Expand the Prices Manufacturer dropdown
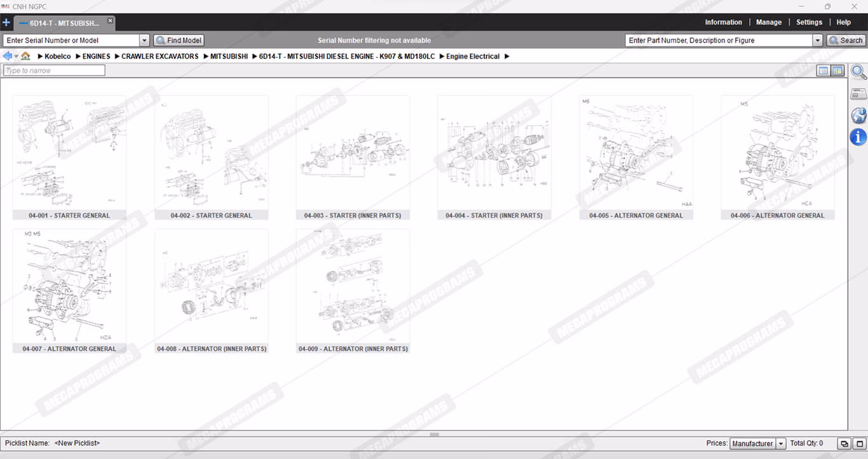Viewport: 868px width, 459px height. coord(782,444)
